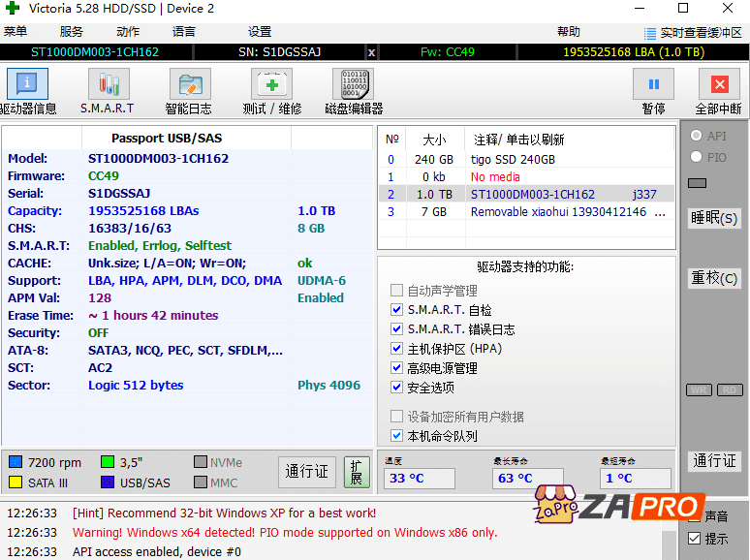Click the 重校(C) recalibrate button
This screenshot has width=750, height=560.
point(713,278)
